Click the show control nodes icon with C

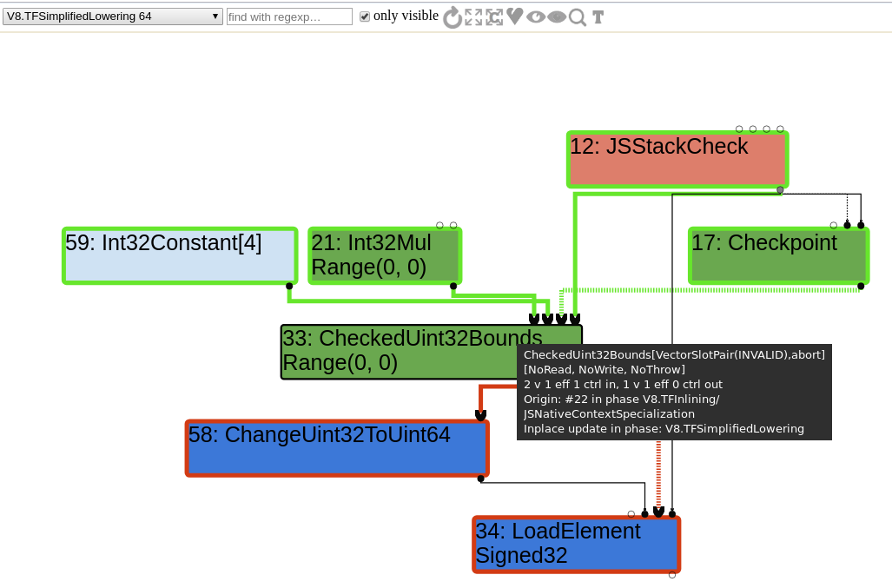(x=494, y=17)
